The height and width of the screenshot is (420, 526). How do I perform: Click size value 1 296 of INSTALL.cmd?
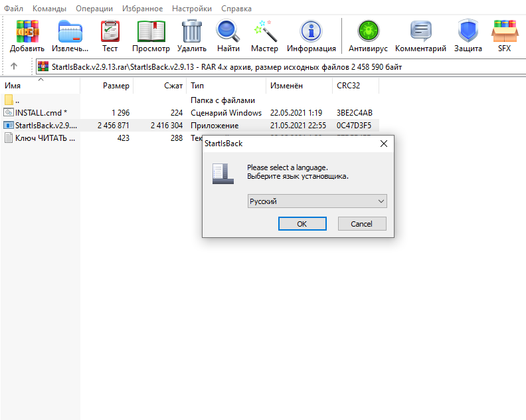pos(121,113)
